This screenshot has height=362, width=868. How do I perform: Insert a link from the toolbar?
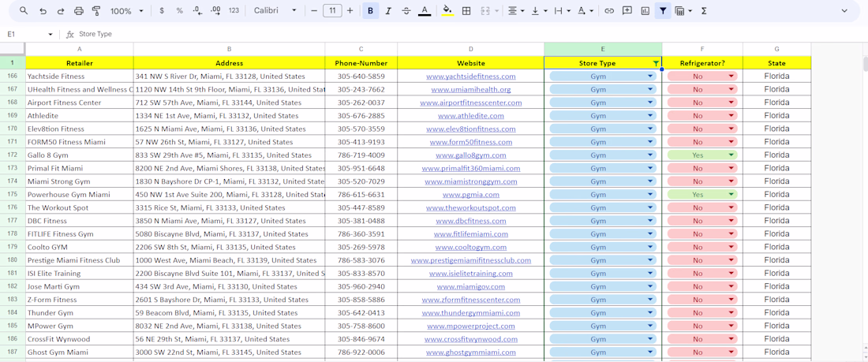pos(609,10)
